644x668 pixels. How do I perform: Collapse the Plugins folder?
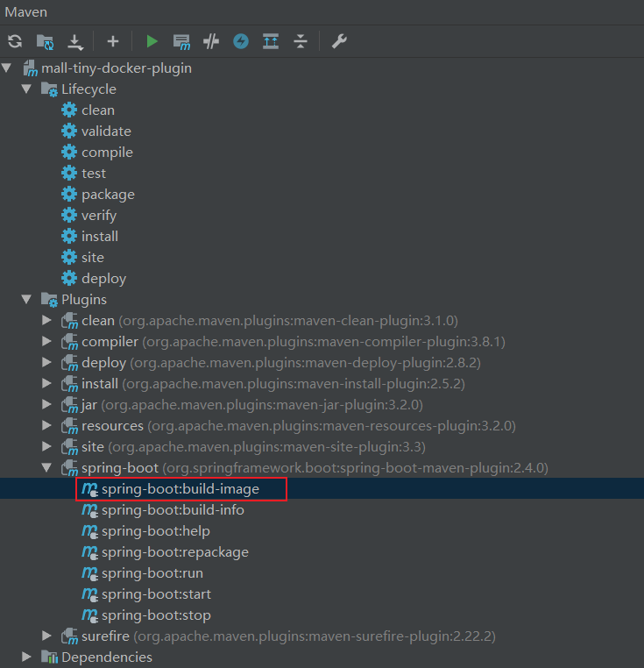pos(26,299)
